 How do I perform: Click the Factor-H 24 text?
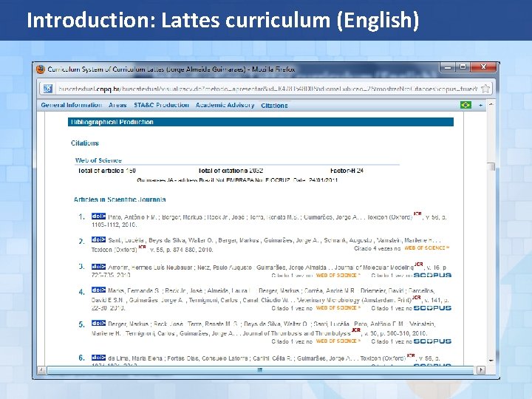point(347,171)
